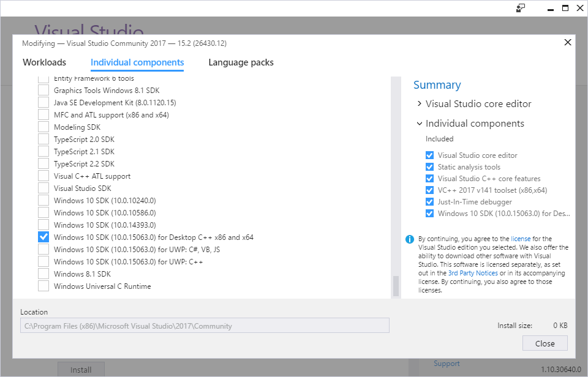
Task: Select TypeScript 2.0 SDK checkbox
Action: [x=43, y=140]
